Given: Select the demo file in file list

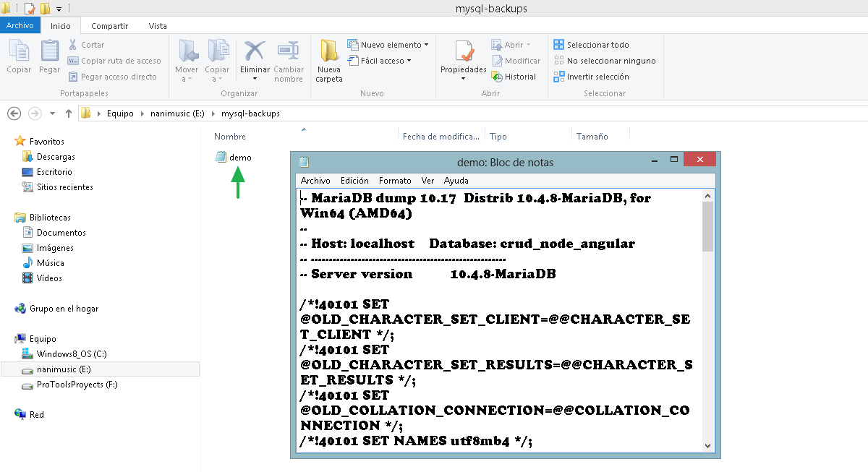Looking at the screenshot, I should coord(240,157).
